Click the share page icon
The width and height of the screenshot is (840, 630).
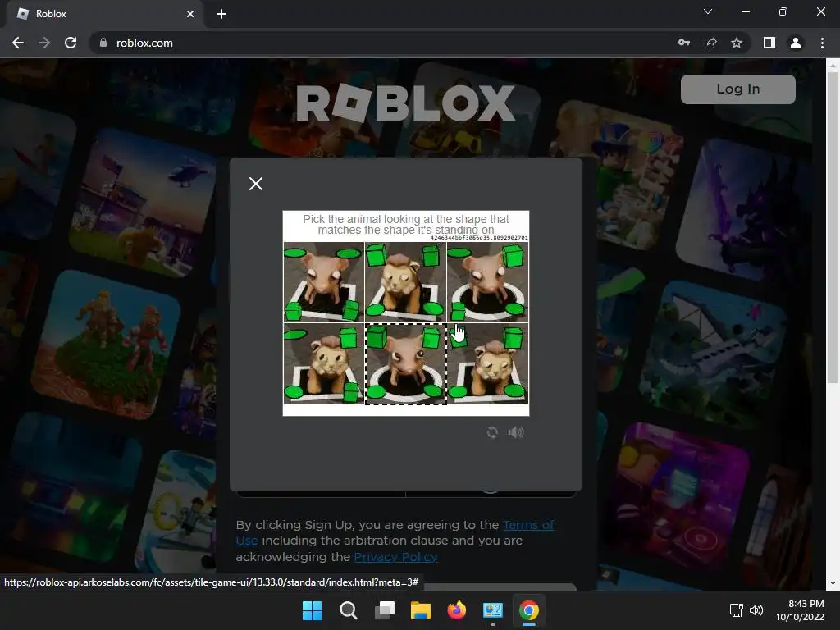pyautogui.click(x=710, y=43)
